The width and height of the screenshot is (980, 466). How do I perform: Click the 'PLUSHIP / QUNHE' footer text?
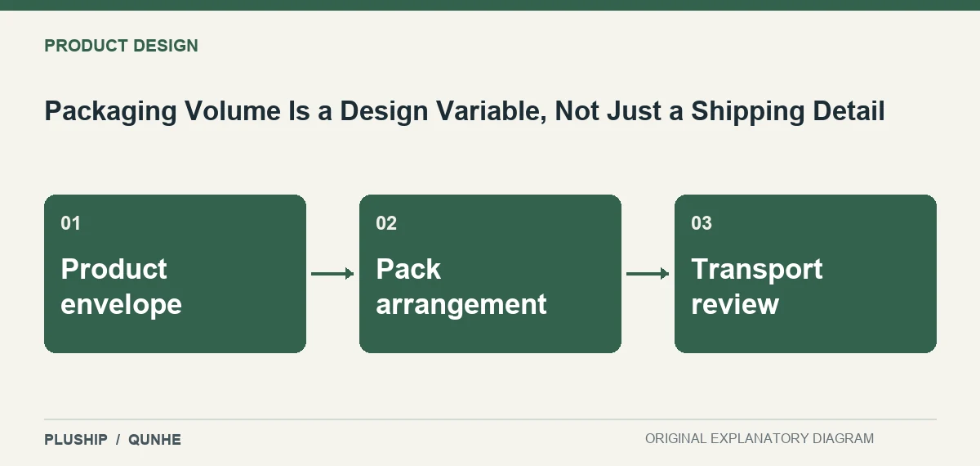pyautogui.click(x=113, y=440)
